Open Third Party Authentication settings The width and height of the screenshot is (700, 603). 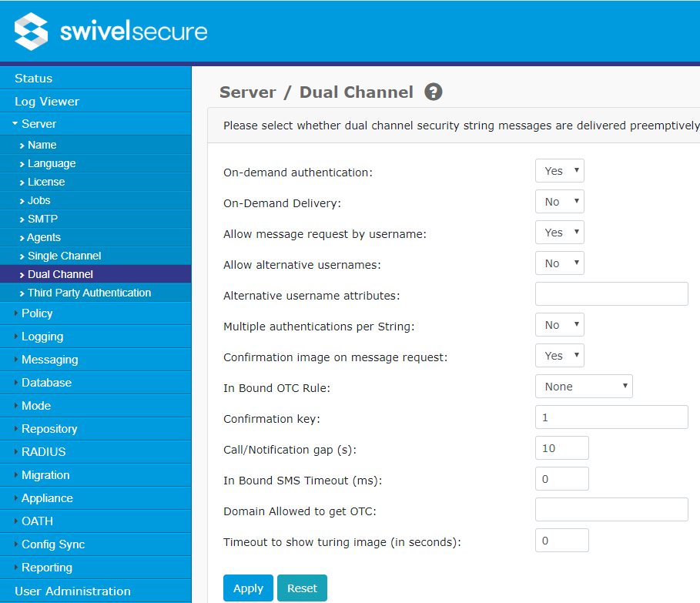(x=89, y=293)
